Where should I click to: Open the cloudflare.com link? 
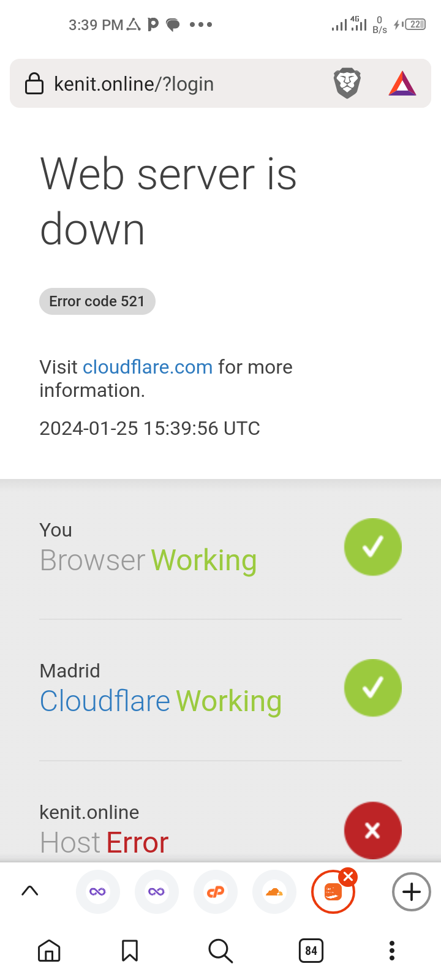pos(148,367)
